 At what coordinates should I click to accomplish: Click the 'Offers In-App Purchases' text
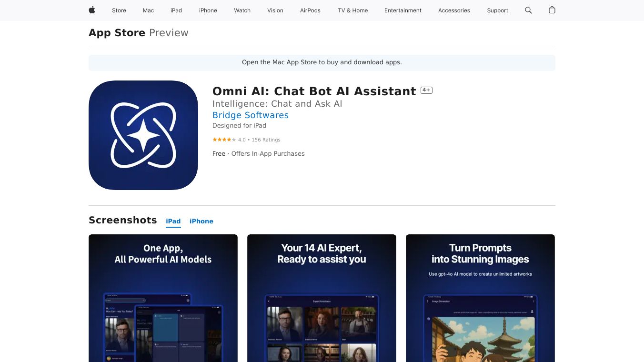[x=268, y=154]
